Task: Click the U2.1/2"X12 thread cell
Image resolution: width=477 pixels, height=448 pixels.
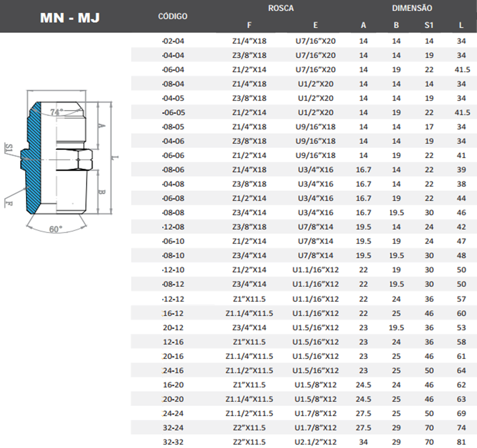Action: [x=315, y=442]
